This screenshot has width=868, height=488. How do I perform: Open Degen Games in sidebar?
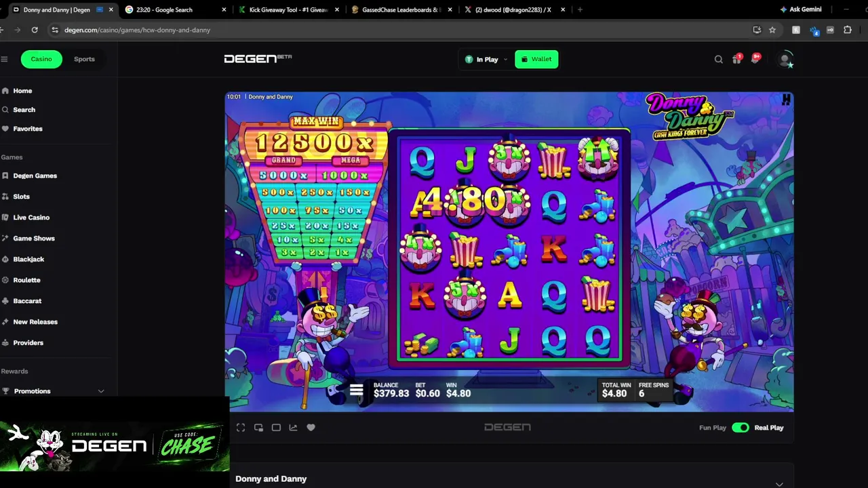click(x=35, y=176)
